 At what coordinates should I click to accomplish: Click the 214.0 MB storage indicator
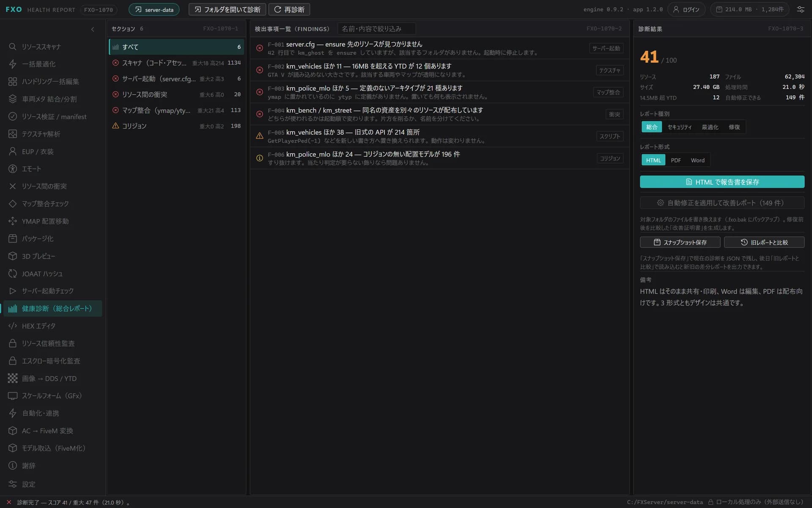[x=750, y=9]
